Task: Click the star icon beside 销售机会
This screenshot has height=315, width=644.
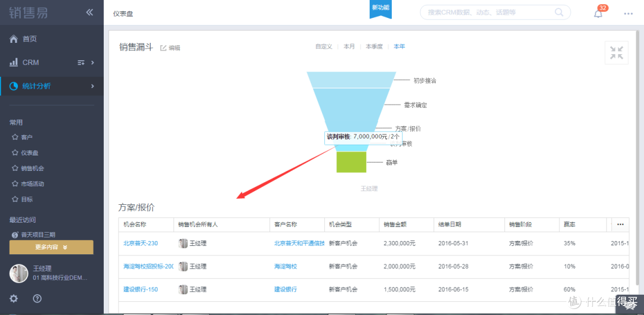Action: click(15, 168)
